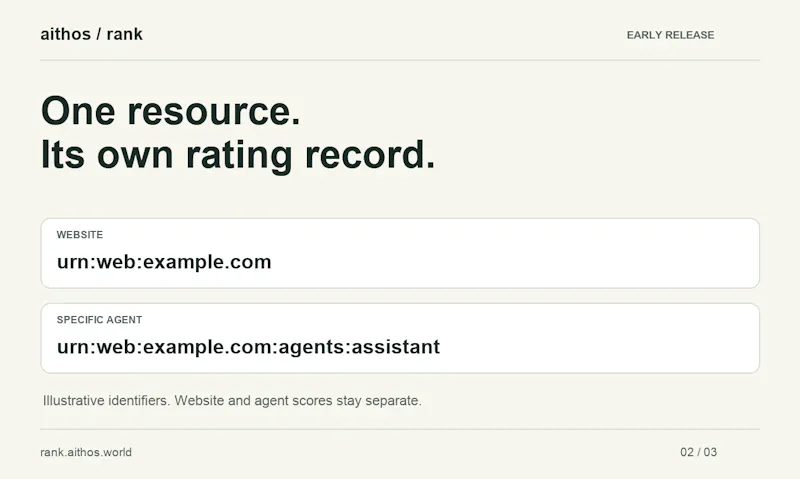Click the word aithos in header
This screenshot has width=800, height=479.
click(65, 34)
